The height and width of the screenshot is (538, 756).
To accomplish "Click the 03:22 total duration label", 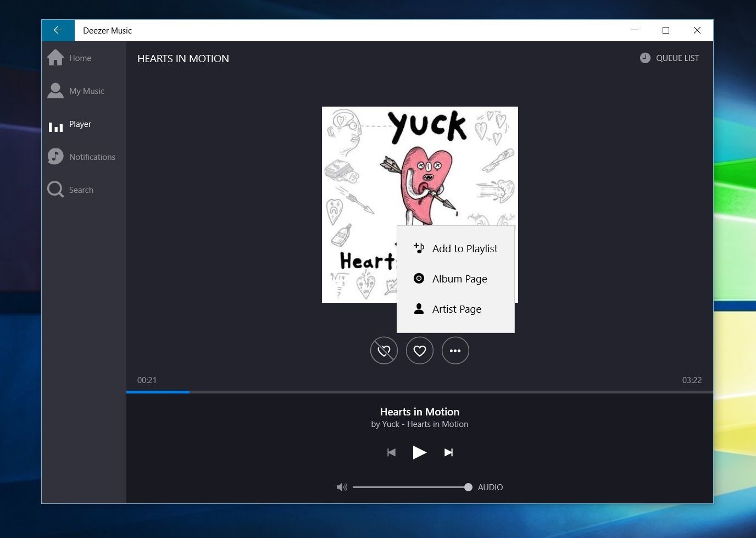I will [x=692, y=380].
